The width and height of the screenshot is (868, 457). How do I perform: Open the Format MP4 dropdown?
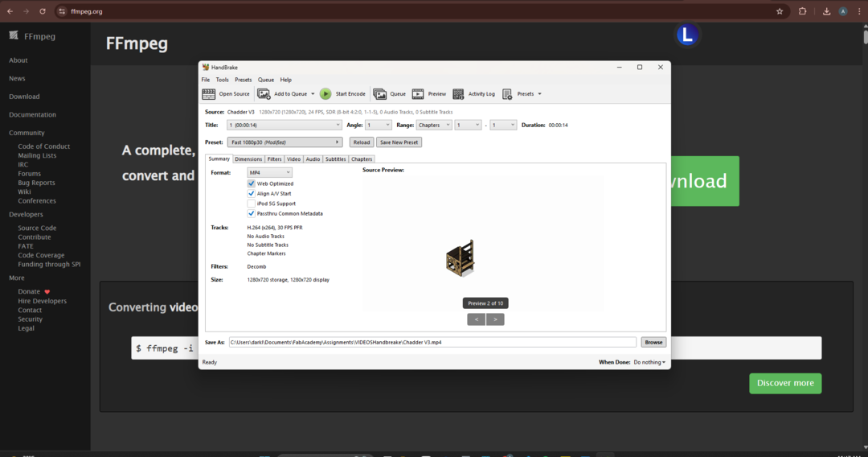coord(269,173)
